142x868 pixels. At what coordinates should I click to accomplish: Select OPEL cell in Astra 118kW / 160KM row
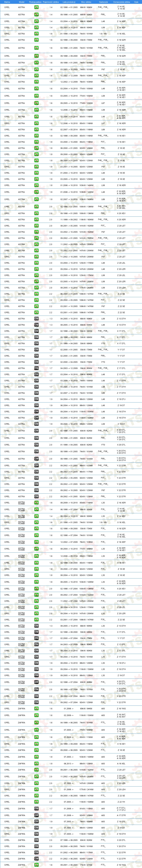pos(7,220)
